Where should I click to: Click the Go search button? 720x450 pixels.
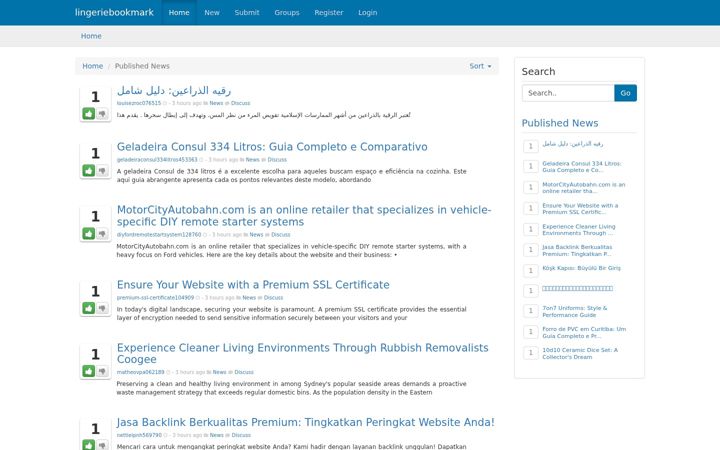[625, 93]
